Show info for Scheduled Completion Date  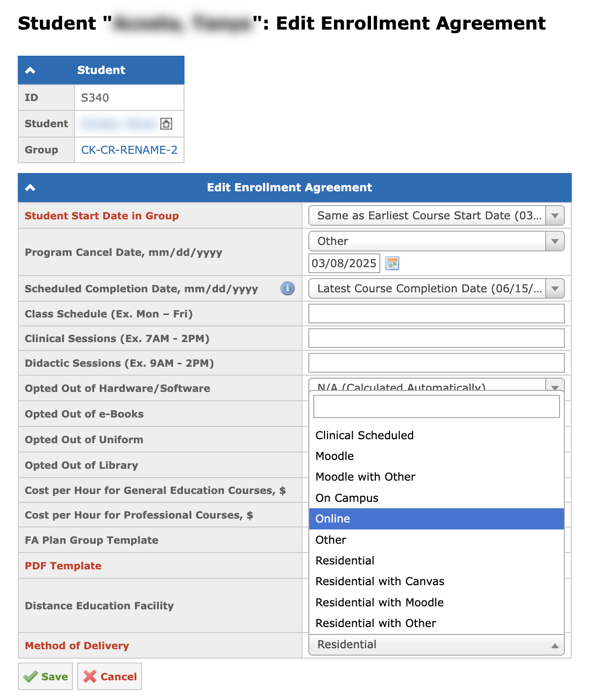click(x=288, y=288)
